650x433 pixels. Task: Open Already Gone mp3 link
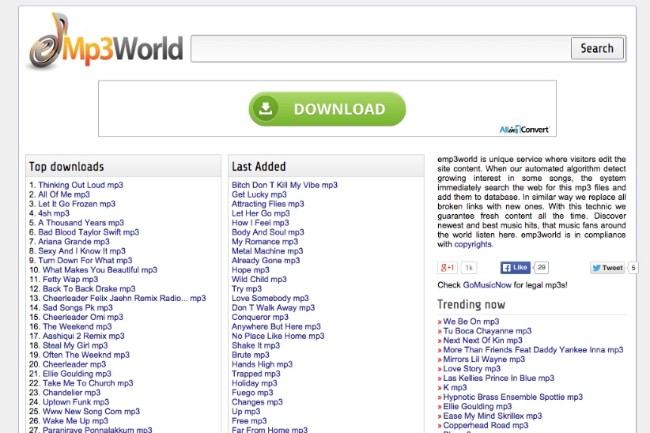(266, 261)
